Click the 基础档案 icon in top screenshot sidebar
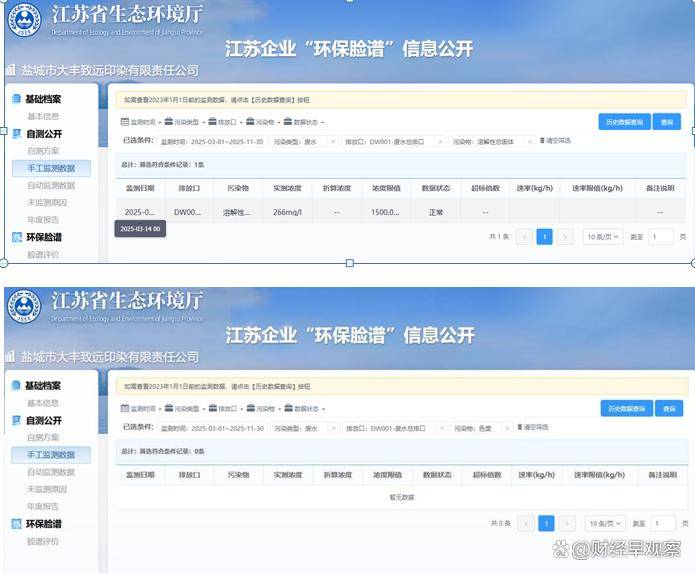This screenshot has height=574, width=695. click(x=16, y=99)
